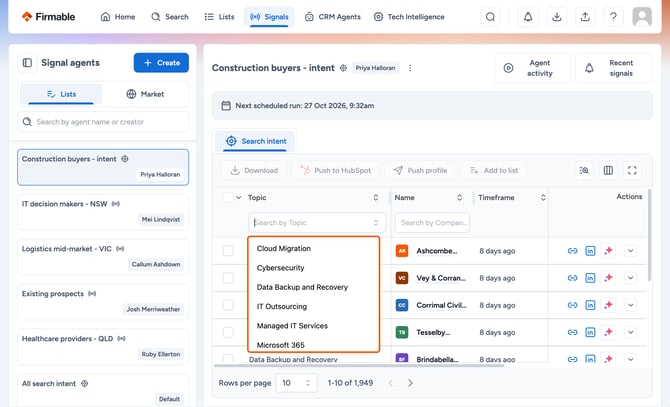Sort by the Name column
The image size is (670, 407).
(x=459, y=197)
